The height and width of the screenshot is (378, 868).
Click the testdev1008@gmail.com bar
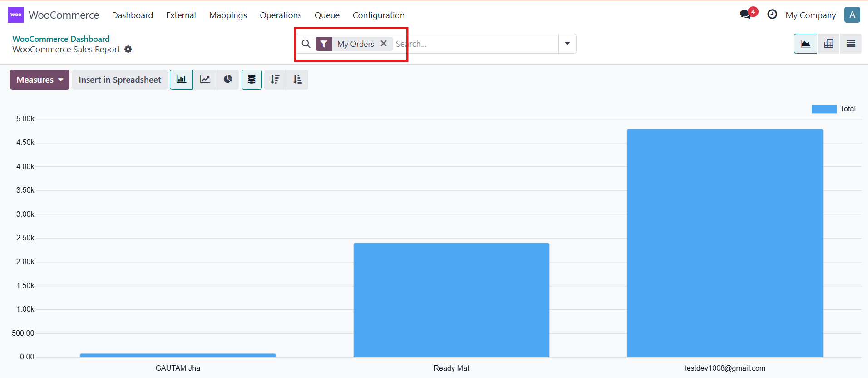point(725,243)
